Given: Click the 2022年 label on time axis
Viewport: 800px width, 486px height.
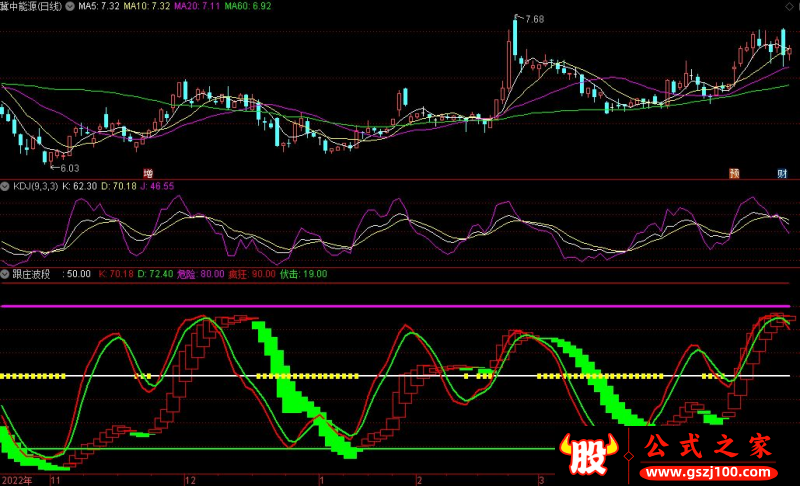Looking at the screenshot, I should (16, 480).
